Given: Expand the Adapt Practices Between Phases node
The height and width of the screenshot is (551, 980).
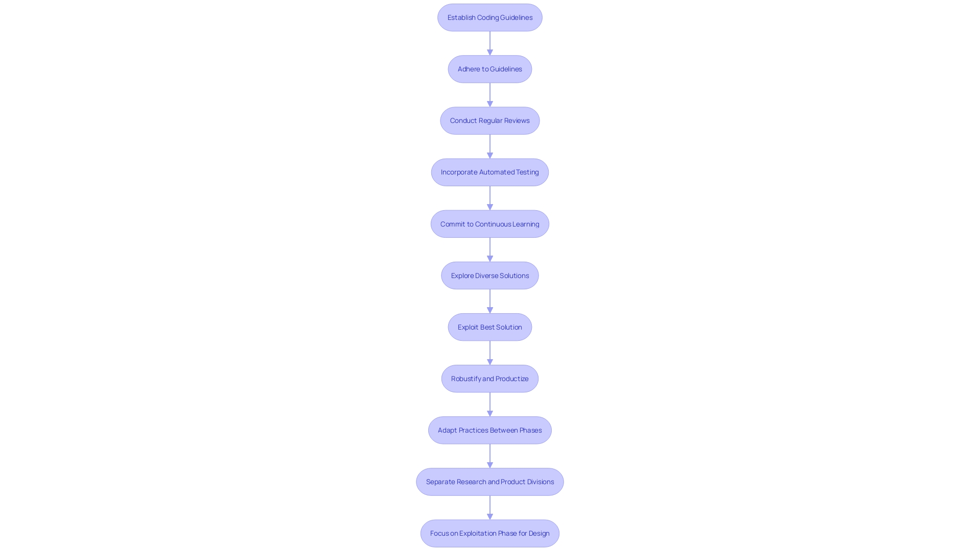Looking at the screenshot, I should click(x=490, y=430).
